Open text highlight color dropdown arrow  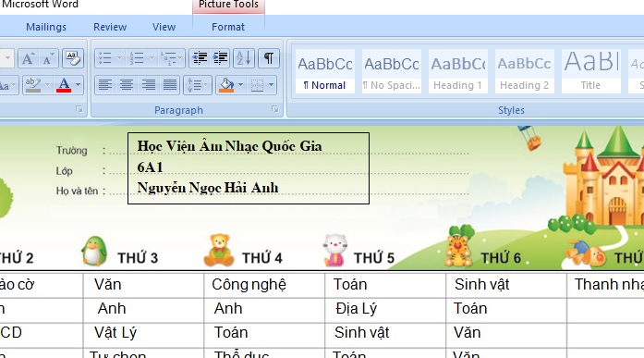tap(48, 85)
